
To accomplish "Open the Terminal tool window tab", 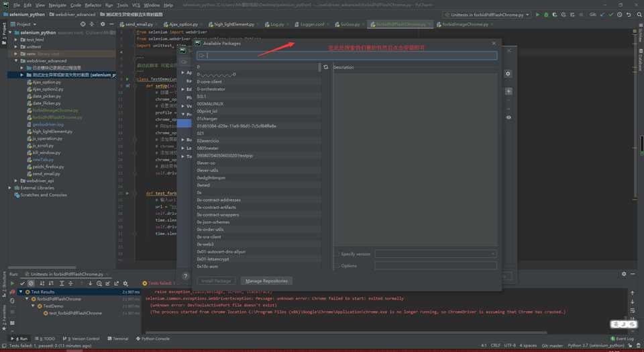I will pyautogui.click(x=118, y=339).
